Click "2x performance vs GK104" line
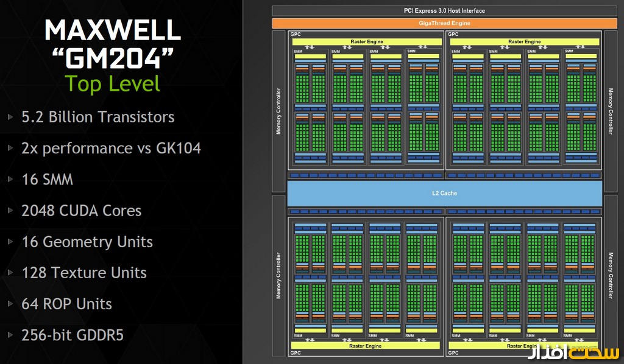 click(x=111, y=149)
